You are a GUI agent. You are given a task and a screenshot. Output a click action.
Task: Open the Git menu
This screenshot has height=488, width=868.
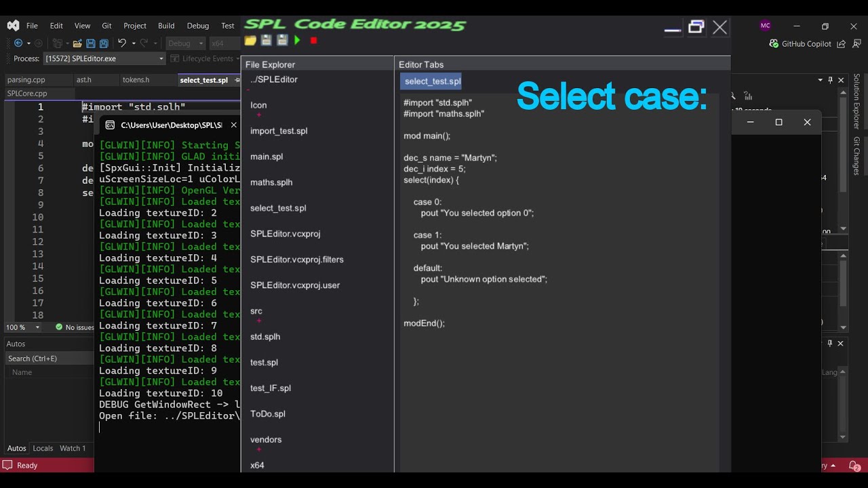pyautogui.click(x=106, y=26)
